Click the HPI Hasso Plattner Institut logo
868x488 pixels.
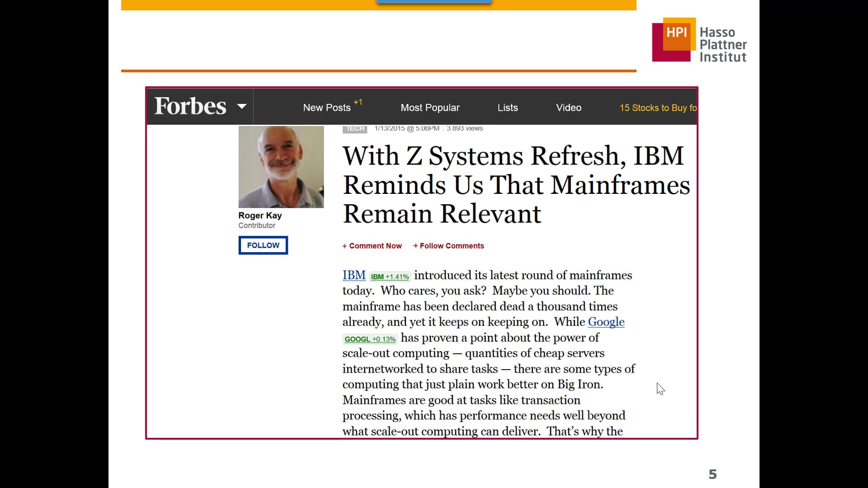click(x=699, y=41)
